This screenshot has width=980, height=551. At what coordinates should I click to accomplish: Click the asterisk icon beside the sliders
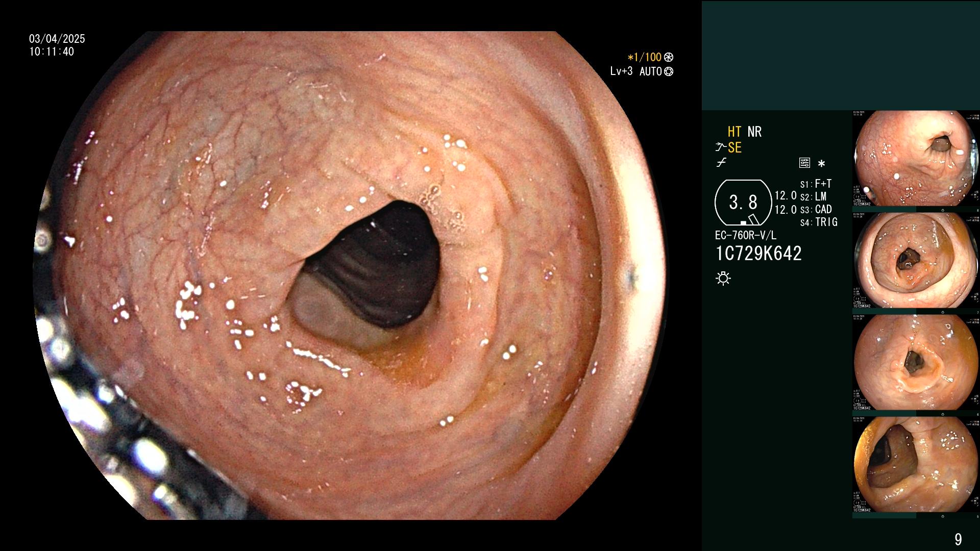pos(821,164)
